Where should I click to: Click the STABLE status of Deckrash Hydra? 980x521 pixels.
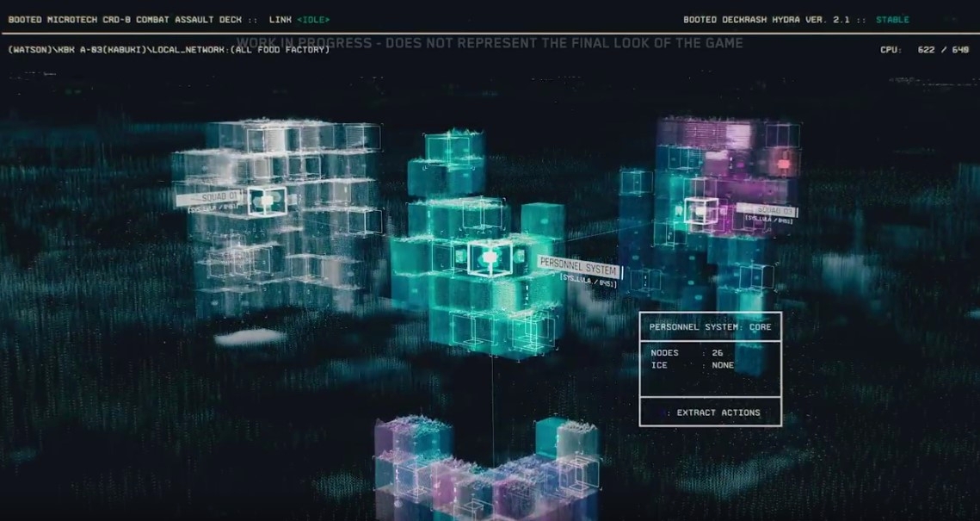click(x=892, y=19)
